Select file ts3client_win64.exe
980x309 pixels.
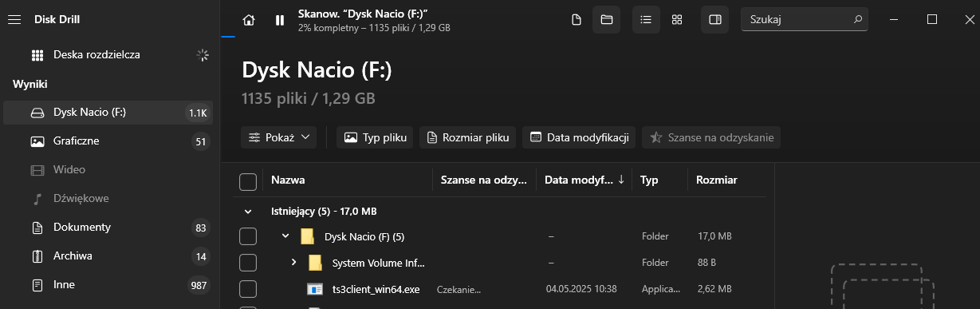pos(376,289)
